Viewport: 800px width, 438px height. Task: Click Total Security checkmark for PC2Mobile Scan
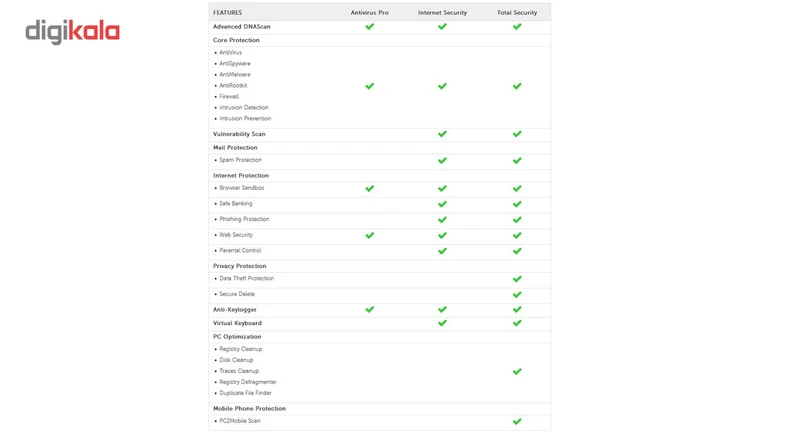517,421
